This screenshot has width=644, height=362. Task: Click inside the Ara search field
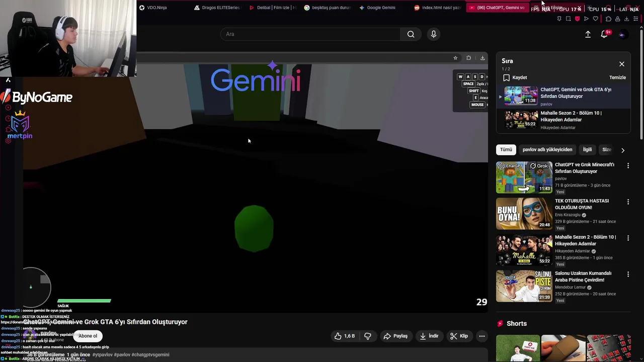click(x=310, y=34)
